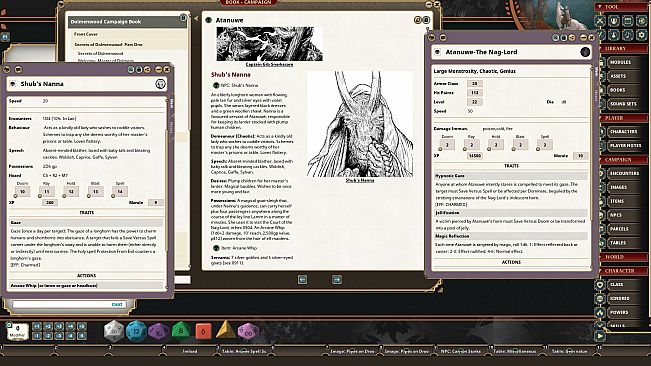
Task: Open the Powers flame icon in sidebar
Action: coord(600,312)
